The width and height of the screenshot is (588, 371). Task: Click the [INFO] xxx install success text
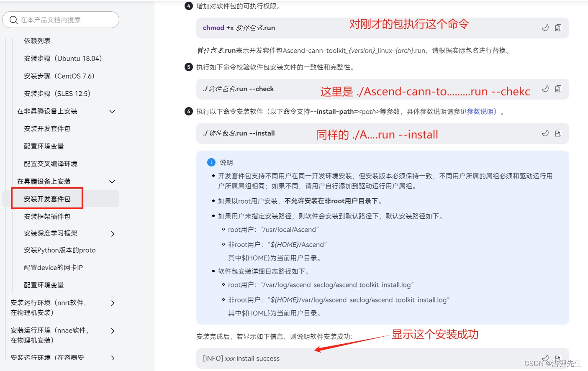(x=241, y=358)
